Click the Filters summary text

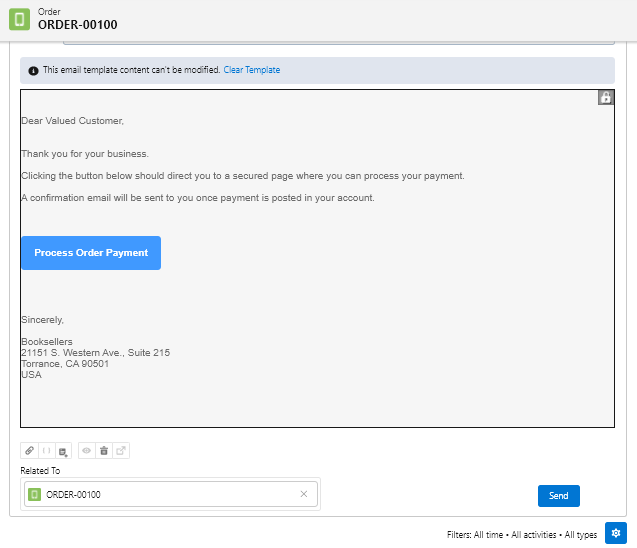pyautogui.click(x=521, y=535)
